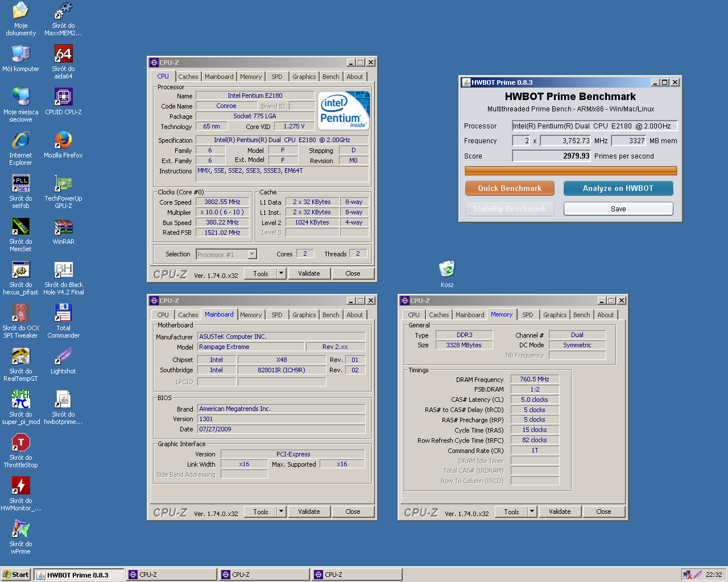Click the orange HWBOT Prime progress bar
This screenshot has height=582, width=728.
[570, 171]
